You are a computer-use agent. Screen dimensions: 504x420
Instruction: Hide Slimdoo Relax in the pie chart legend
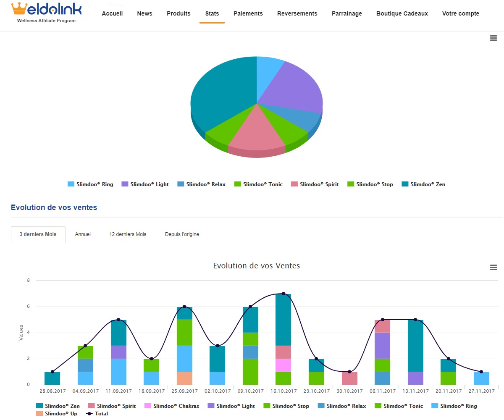[x=201, y=184]
